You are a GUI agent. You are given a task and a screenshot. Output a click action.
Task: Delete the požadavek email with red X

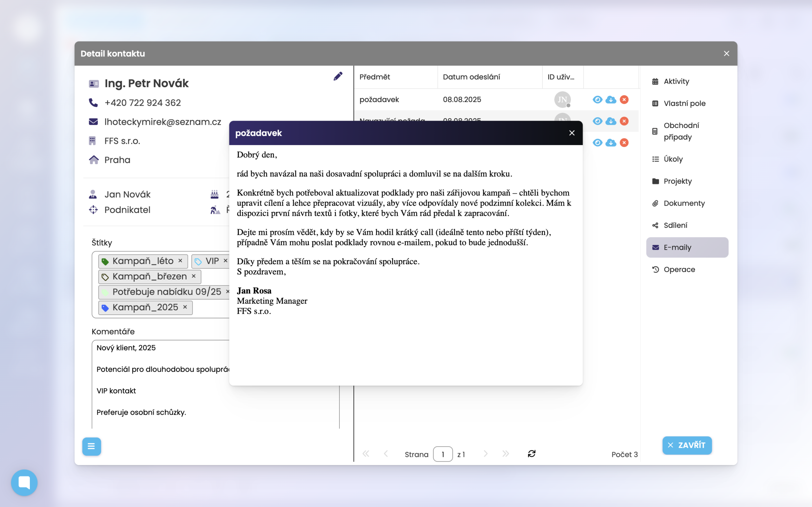click(x=624, y=99)
